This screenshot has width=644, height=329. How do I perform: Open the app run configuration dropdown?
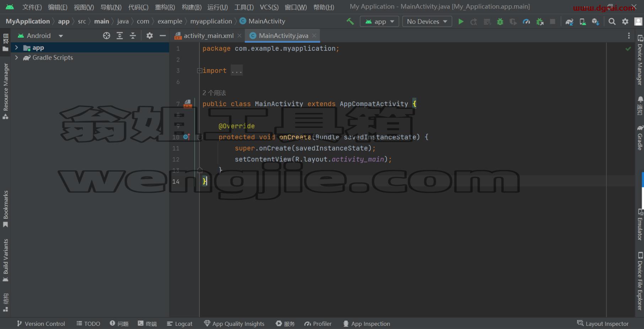380,22
